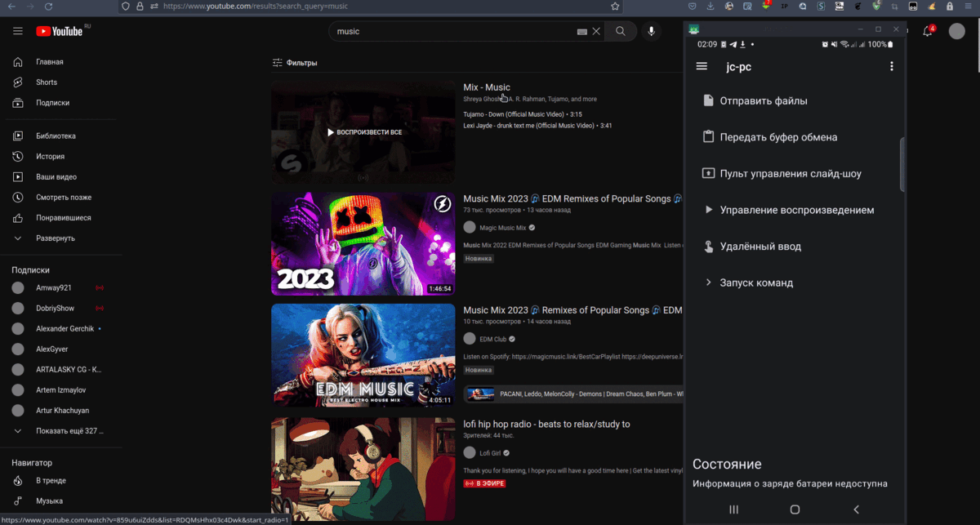980x525 pixels.
Task: Open the Marshmello 2023 video thumbnail
Action: pyautogui.click(x=363, y=243)
